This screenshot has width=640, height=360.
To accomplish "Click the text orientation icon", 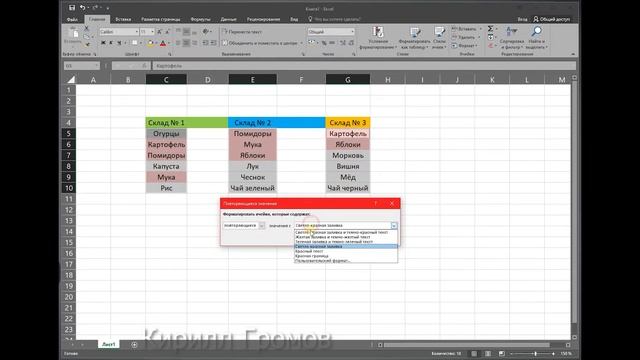I will point(206,31).
